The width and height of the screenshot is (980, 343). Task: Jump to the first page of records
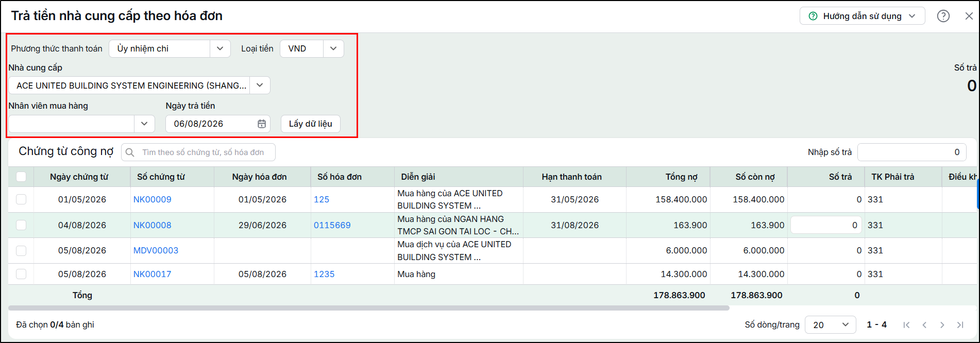[x=906, y=325]
